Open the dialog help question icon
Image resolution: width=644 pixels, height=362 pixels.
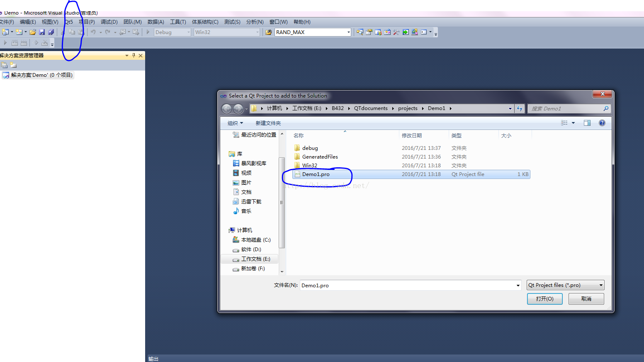coord(602,123)
